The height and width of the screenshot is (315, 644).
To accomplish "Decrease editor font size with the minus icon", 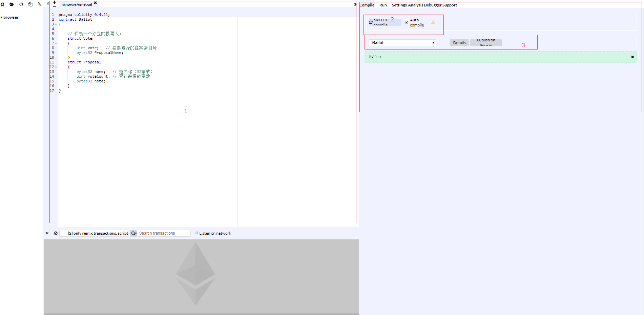I will (x=55, y=5).
